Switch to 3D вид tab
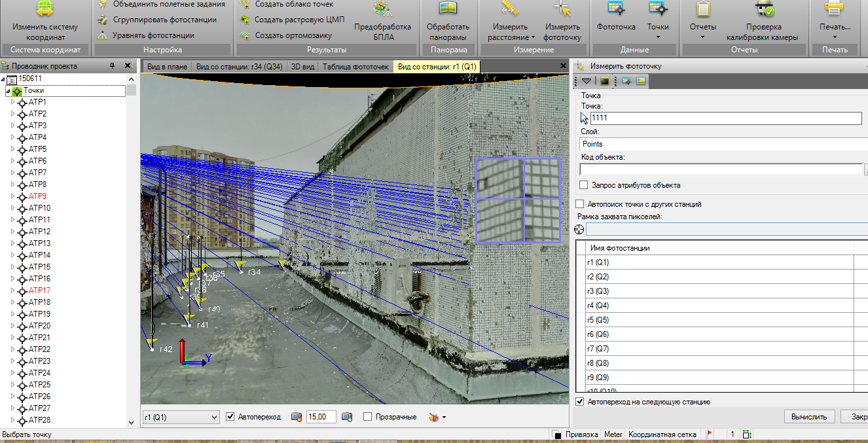This screenshot has width=868, height=443. click(x=302, y=67)
